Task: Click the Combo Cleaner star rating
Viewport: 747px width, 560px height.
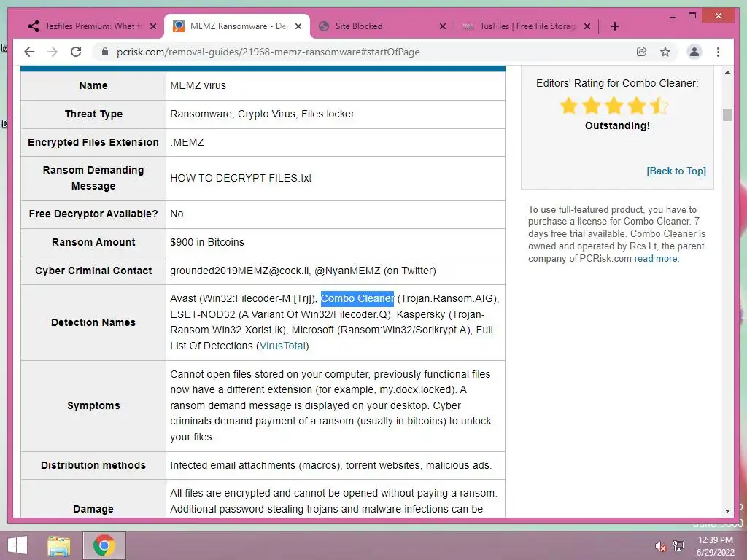Action: coord(614,106)
